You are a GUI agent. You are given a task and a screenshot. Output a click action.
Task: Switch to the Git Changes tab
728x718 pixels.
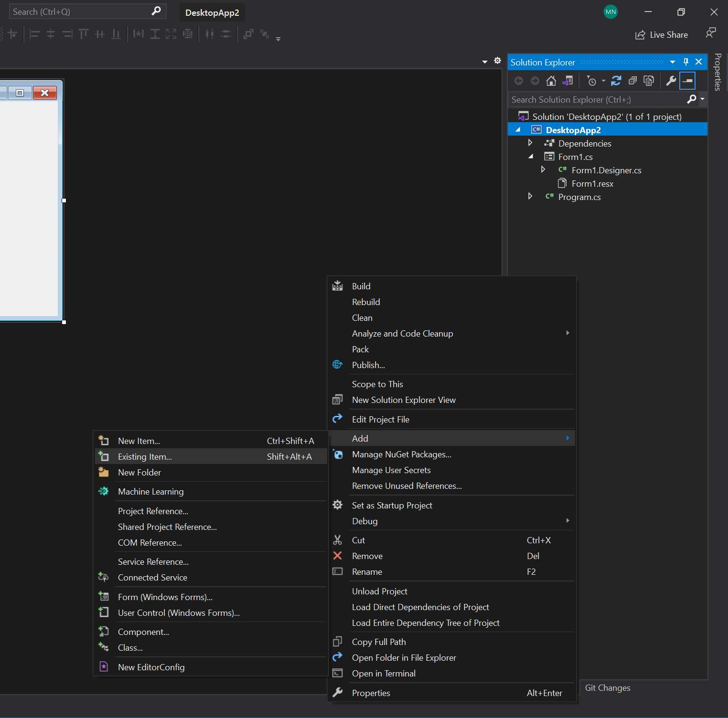[x=608, y=688]
